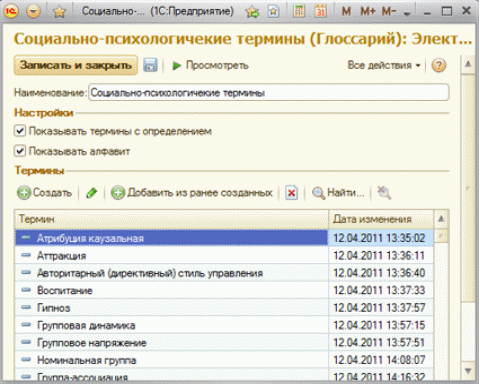Open the main menu dropdown button
This screenshot has width=480, height=384.
(33, 12)
